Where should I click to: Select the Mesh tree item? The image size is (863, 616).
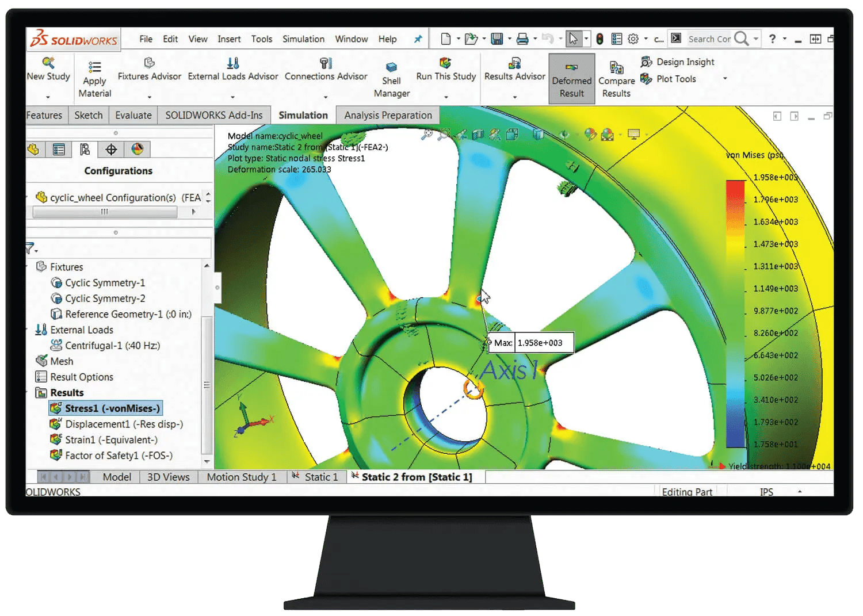pos(55,361)
